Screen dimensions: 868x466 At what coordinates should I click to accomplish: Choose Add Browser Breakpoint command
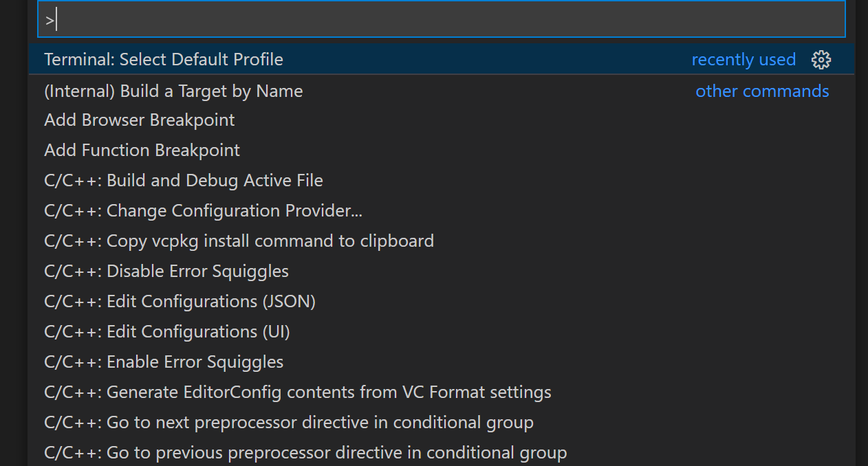coord(140,120)
